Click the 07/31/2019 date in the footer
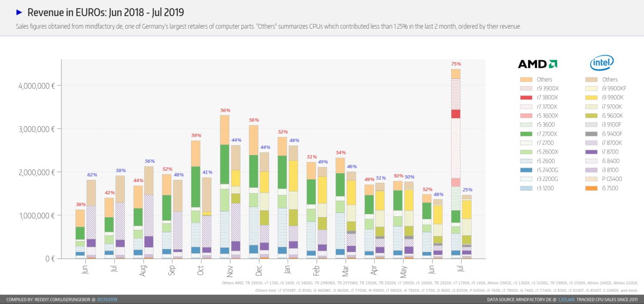This screenshot has width=644, height=304. pos(107,300)
